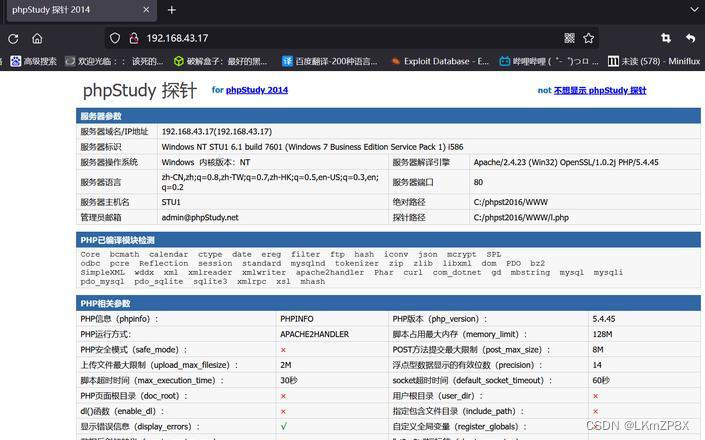Click the zh-CN server language value

(x=270, y=182)
